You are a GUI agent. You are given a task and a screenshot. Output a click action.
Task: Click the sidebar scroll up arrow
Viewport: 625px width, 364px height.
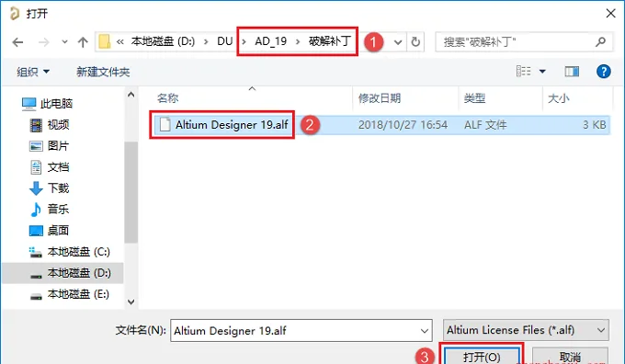pyautogui.click(x=131, y=95)
